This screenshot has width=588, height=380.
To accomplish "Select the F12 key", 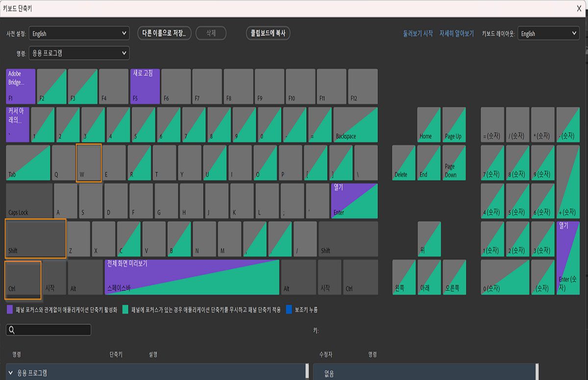I will coord(363,86).
